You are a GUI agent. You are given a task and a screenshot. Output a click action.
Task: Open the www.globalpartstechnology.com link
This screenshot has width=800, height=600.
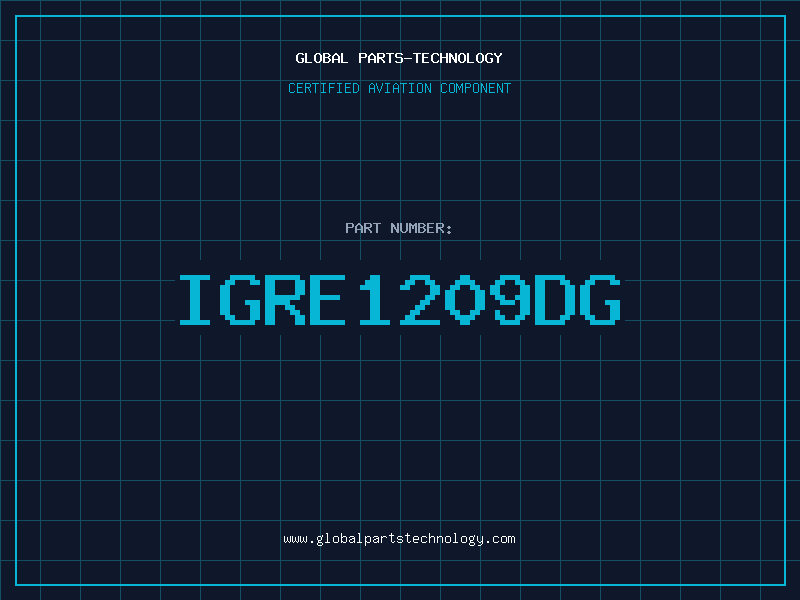pyautogui.click(x=399, y=539)
